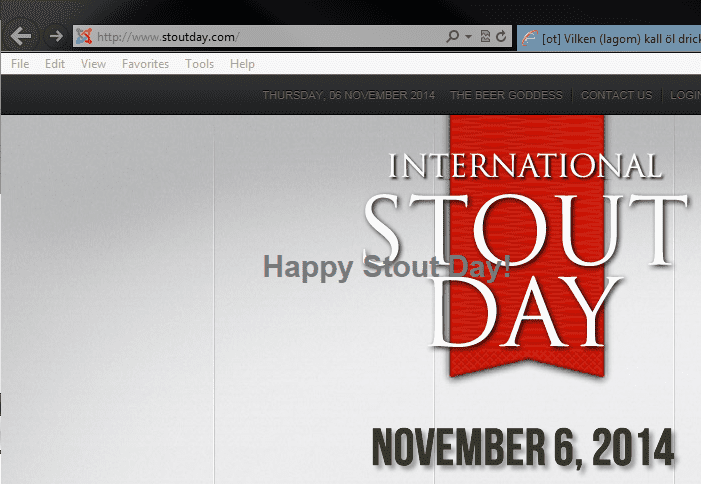
Task: Open the Edit menu
Action: [55, 64]
